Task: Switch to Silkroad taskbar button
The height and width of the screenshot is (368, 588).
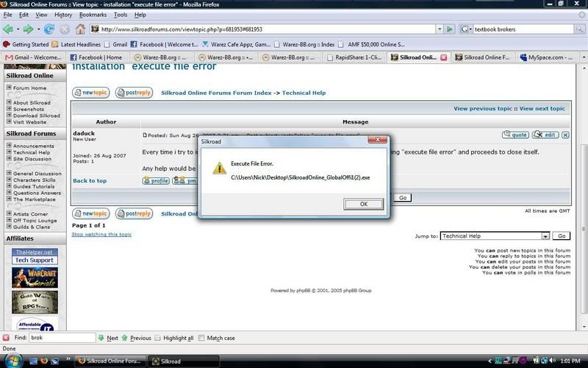Action: click(x=183, y=361)
